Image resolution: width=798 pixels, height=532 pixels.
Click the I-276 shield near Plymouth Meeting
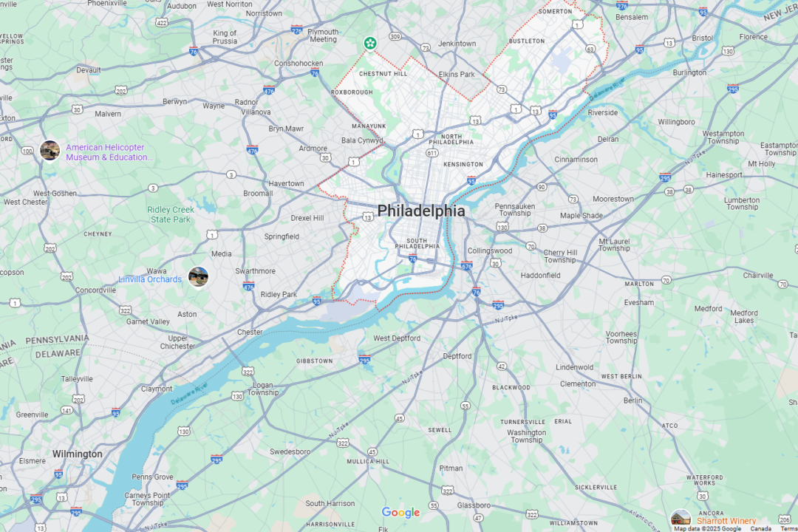click(x=297, y=30)
